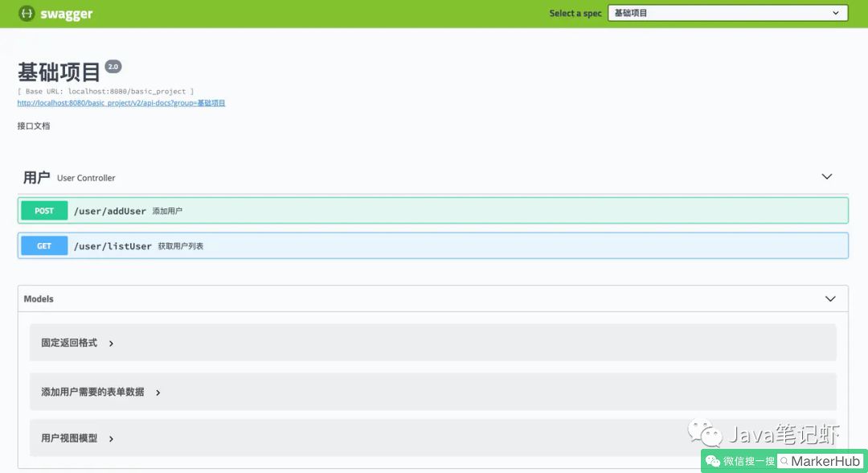Click the POST method badge
The width and height of the screenshot is (868, 473).
pyautogui.click(x=44, y=211)
